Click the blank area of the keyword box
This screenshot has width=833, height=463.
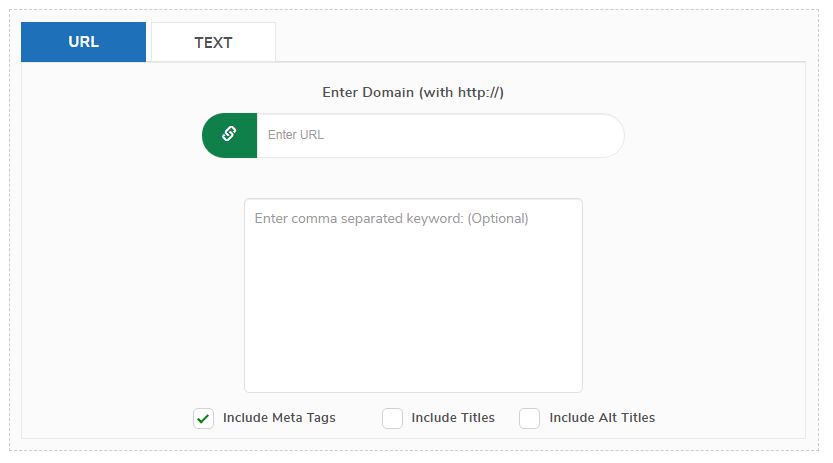(413, 313)
